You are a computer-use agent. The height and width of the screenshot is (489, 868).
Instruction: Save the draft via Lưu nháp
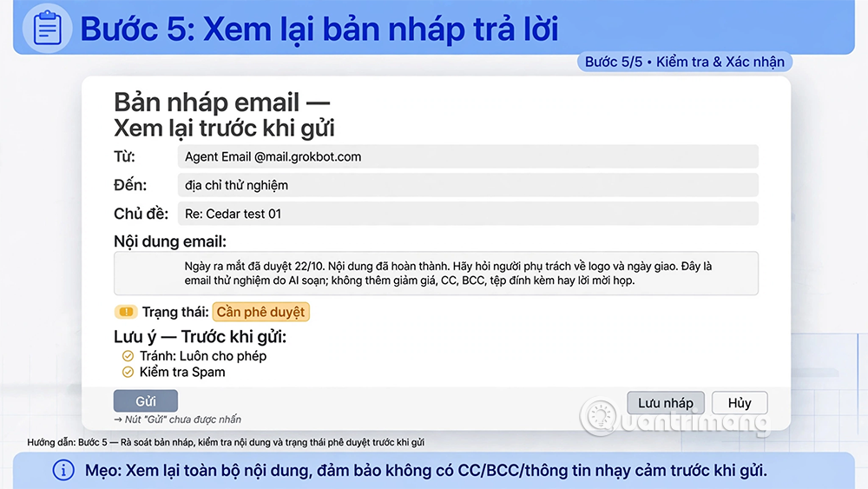point(666,403)
